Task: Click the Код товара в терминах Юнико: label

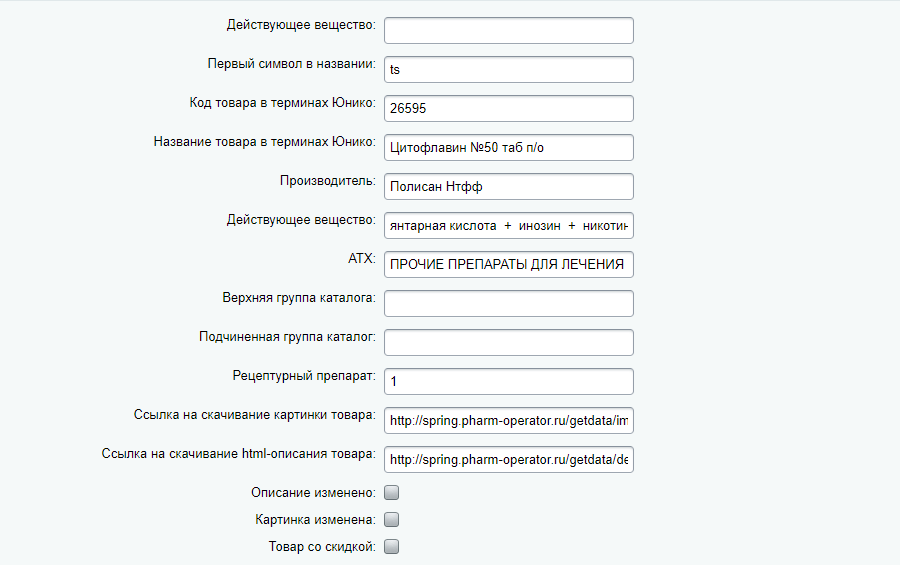Action: tap(282, 103)
